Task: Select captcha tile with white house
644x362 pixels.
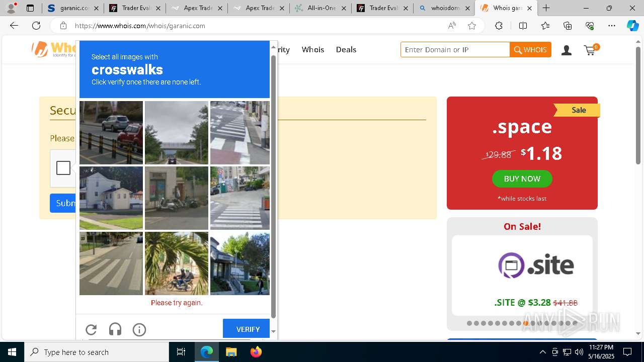Action: [x=111, y=198]
